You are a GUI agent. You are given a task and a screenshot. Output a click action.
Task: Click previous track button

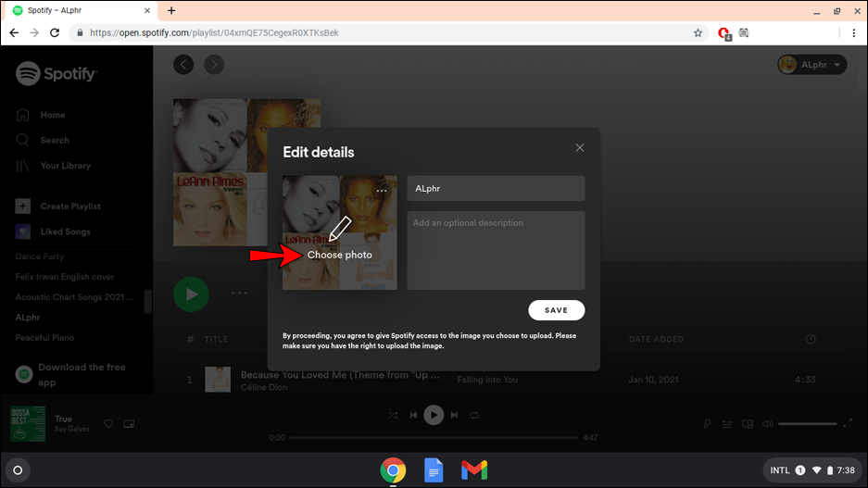coord(413,415)
